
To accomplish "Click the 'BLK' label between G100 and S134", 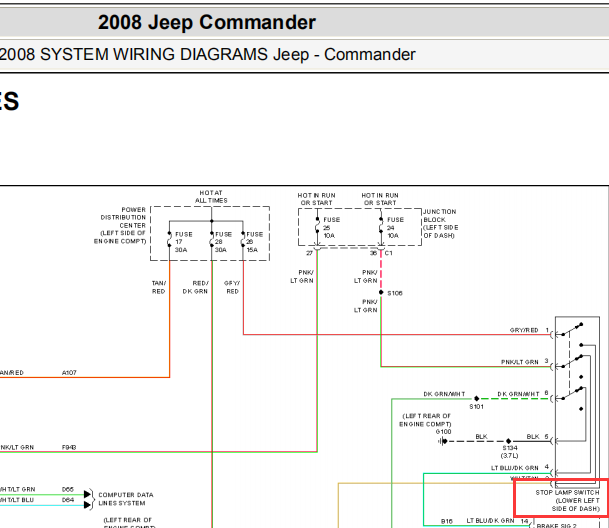I will point(481,437).
